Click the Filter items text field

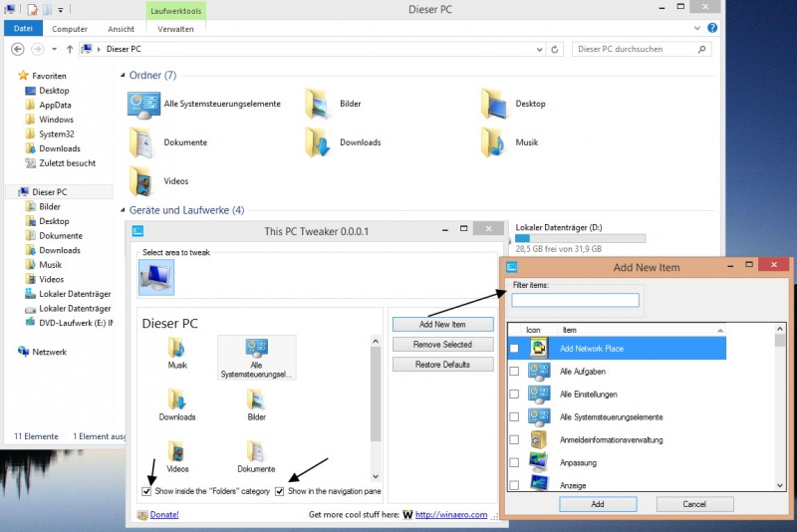(575, 300)
